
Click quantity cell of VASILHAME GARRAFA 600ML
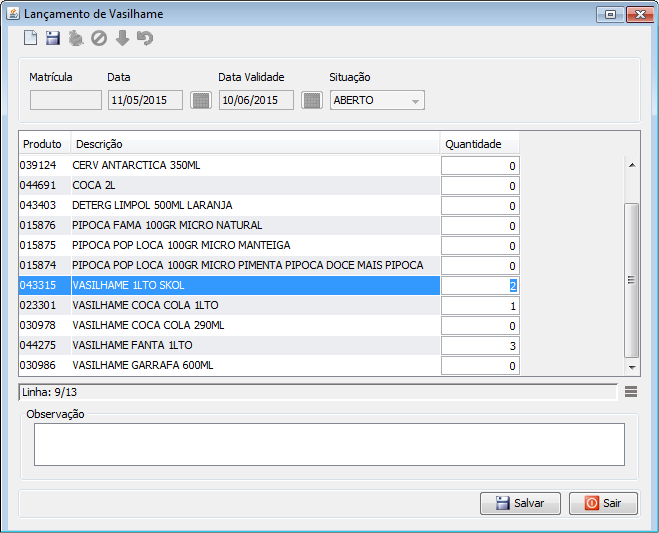[x=480, y=366]
